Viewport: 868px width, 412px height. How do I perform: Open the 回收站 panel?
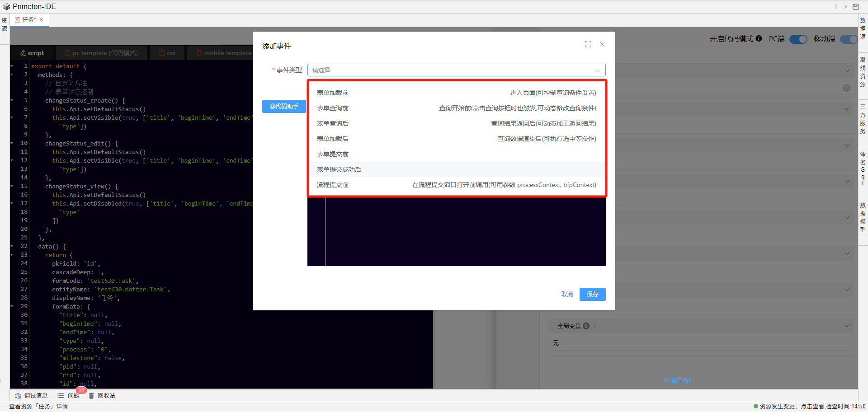[102, 395]
